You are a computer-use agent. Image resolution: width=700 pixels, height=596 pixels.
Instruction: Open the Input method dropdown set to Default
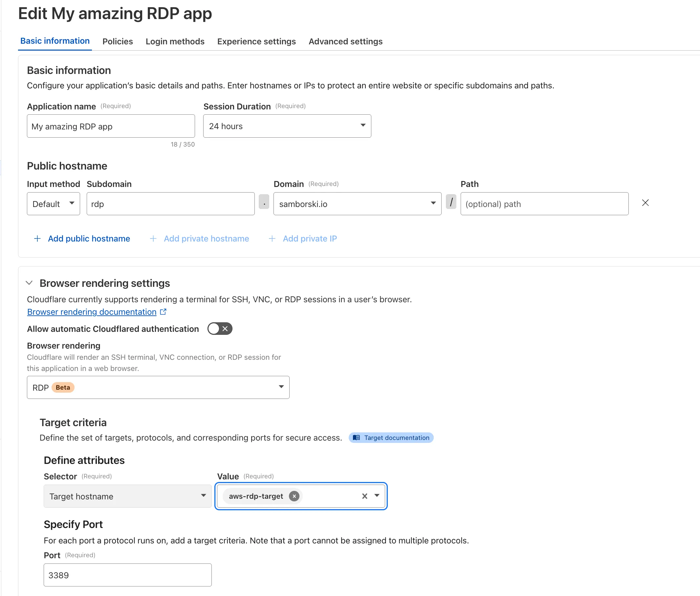point(72,203)
